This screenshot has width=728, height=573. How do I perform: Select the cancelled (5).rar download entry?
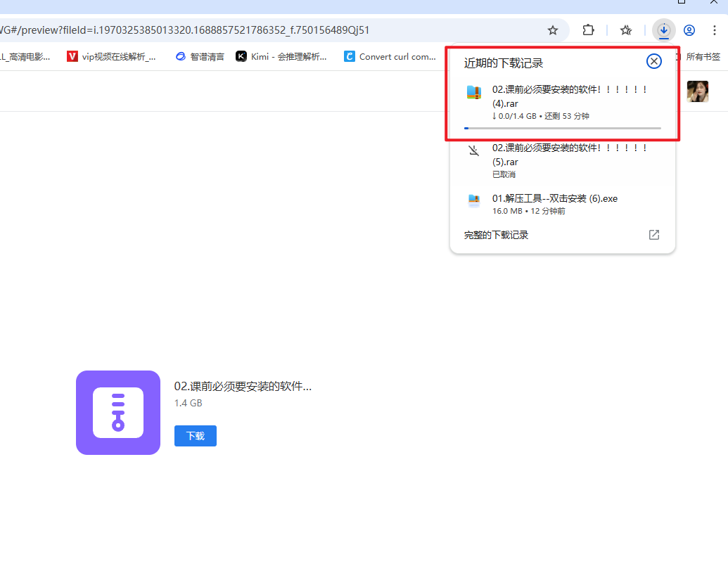(x=562, y=160)
